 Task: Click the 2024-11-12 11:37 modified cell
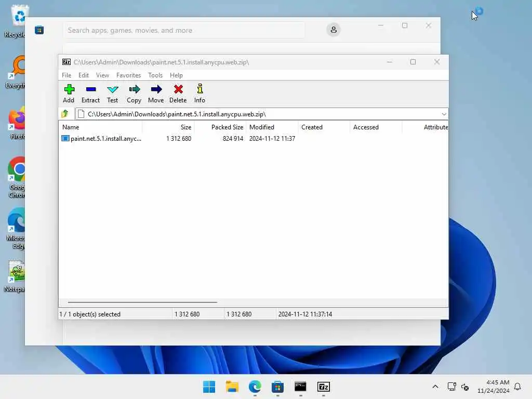(x=272, y=139)
